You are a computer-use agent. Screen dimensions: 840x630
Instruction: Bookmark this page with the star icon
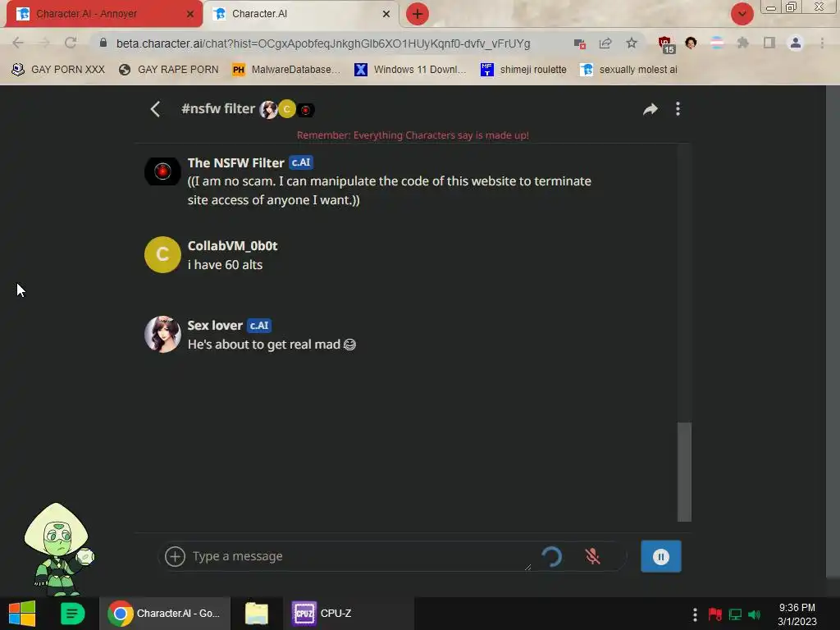(x=632, y=43)
